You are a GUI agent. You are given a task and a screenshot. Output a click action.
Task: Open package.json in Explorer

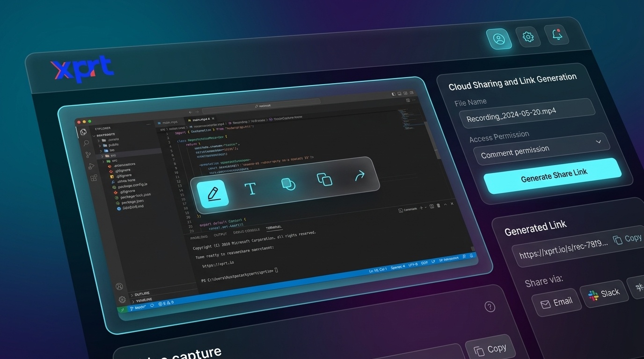132,202
